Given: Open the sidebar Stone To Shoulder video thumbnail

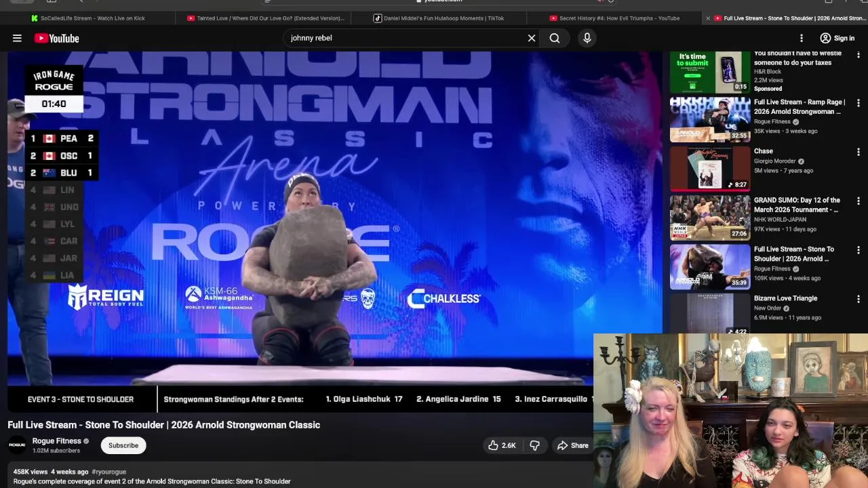Looking at the screenshot, I should pos(710,266).
